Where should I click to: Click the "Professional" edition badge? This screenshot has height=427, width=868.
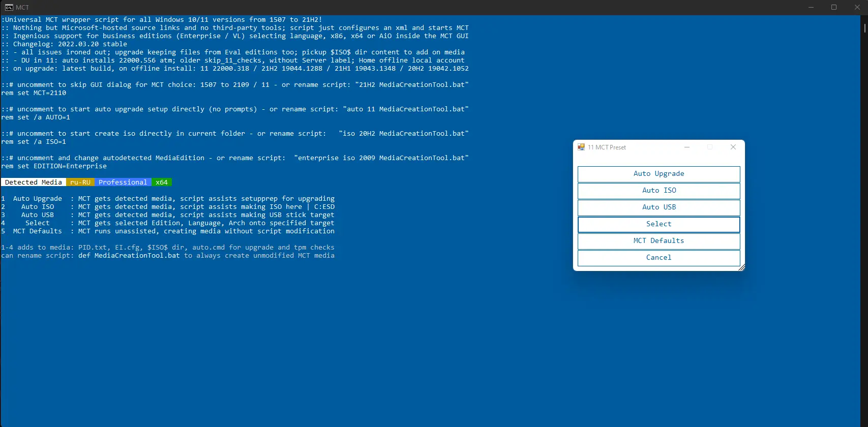coord(123,182)
